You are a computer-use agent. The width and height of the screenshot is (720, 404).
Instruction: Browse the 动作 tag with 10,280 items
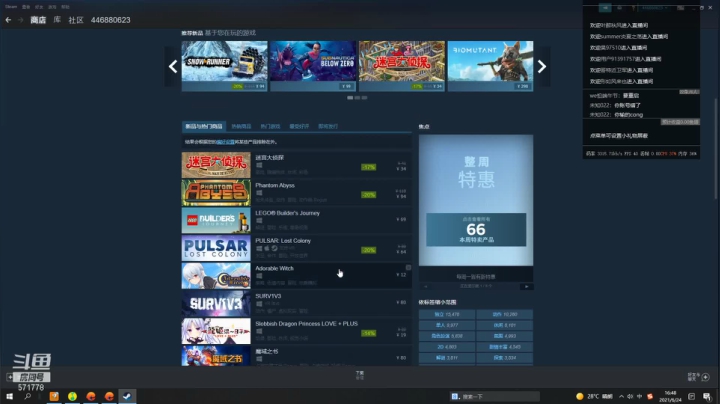tap(505, 314)
